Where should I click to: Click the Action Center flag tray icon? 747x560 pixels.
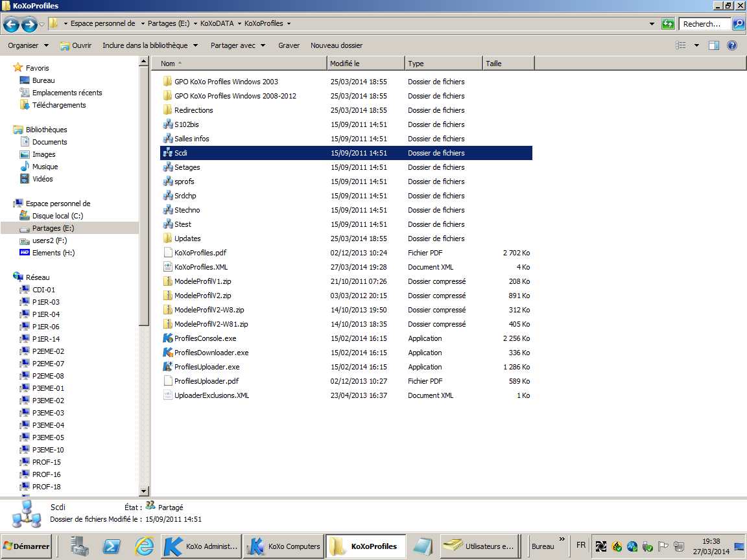(x=663, y=546)
